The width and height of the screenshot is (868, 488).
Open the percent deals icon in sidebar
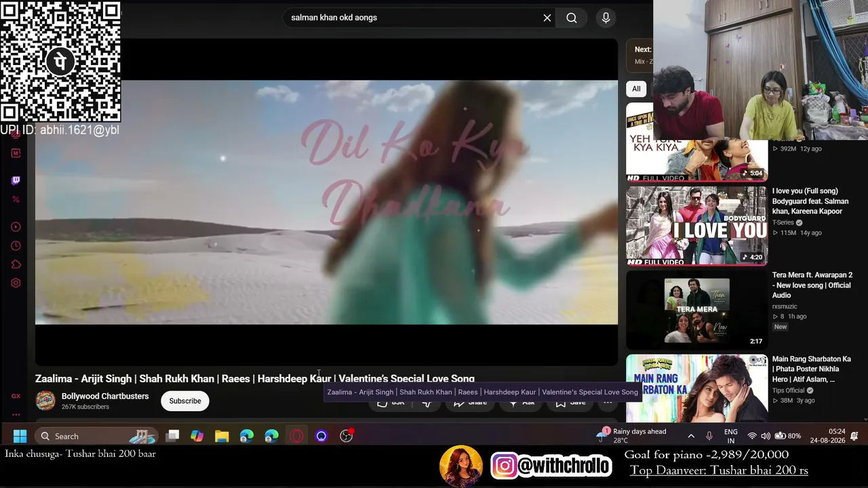[16, 199]
